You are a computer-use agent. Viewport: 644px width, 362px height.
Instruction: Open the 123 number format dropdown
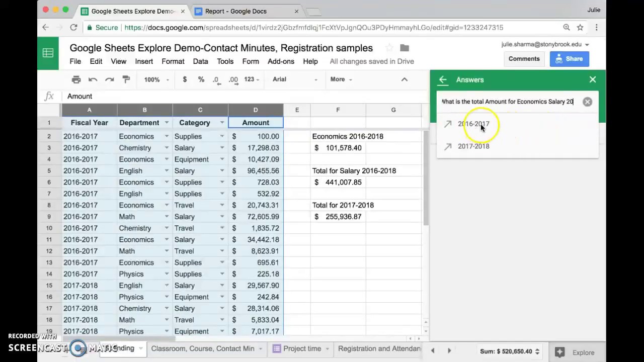(252, 79)
